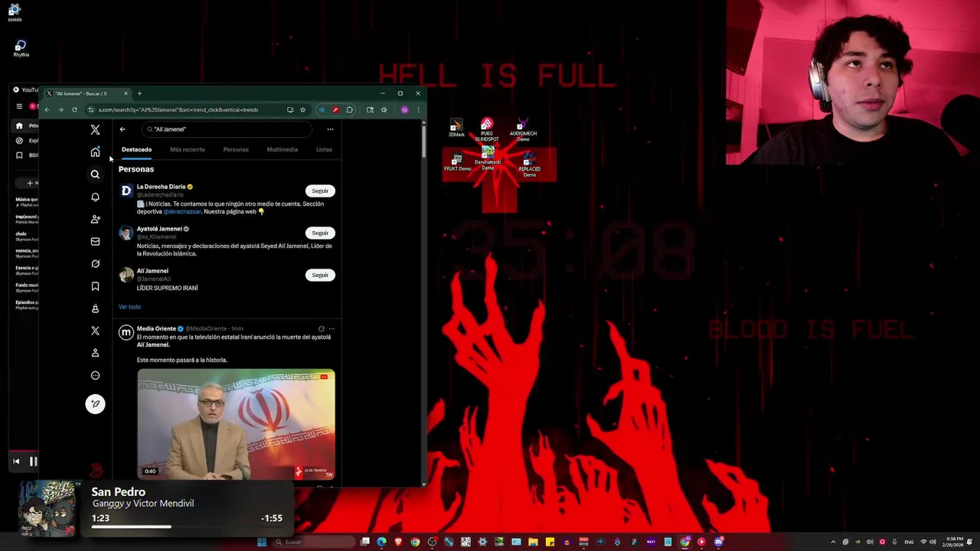Open Discord from the taskbar
Viewport: 980px width, 551px height.
point(718,542)
